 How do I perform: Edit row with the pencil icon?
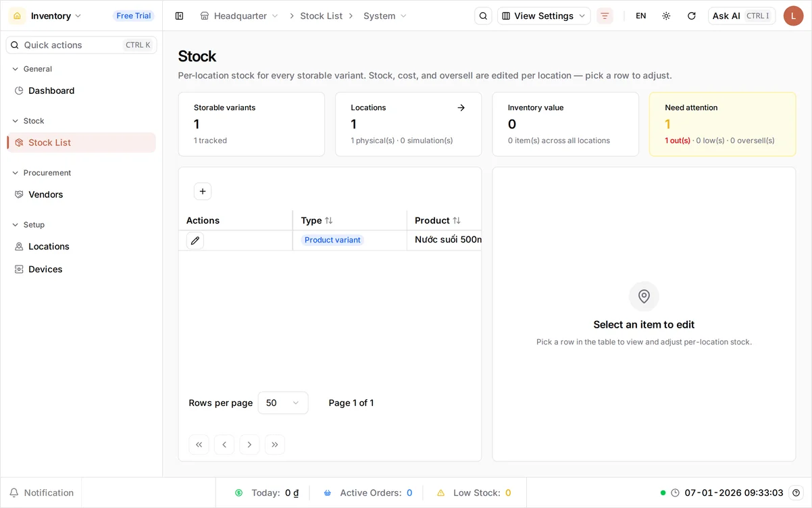pyautogui.click(x=195, y=240)
